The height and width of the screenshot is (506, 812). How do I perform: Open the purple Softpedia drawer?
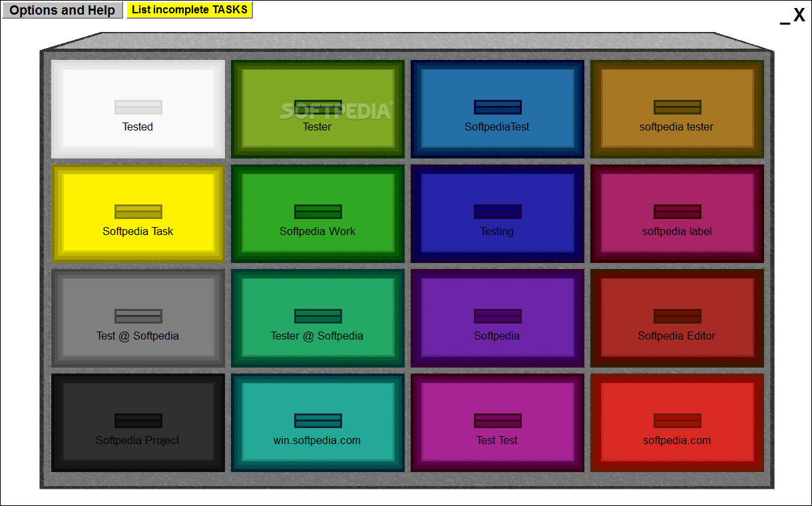(x=497, y=318)
